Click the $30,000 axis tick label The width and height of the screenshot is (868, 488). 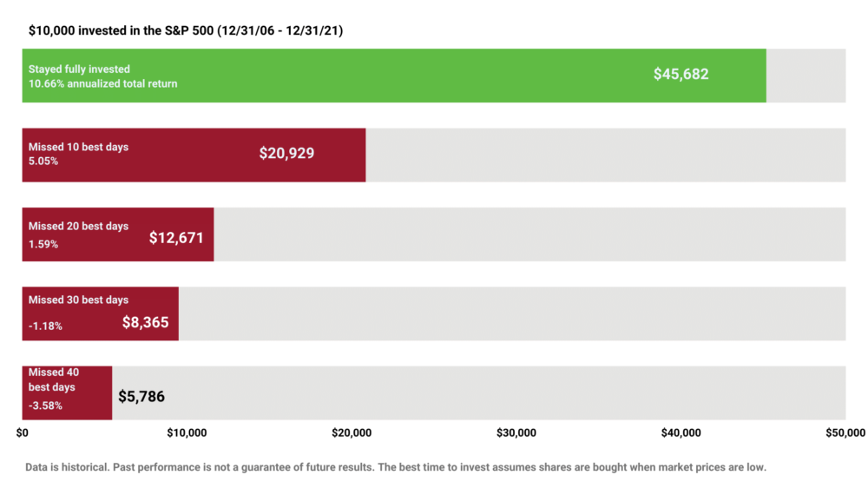tap(516, 432)
